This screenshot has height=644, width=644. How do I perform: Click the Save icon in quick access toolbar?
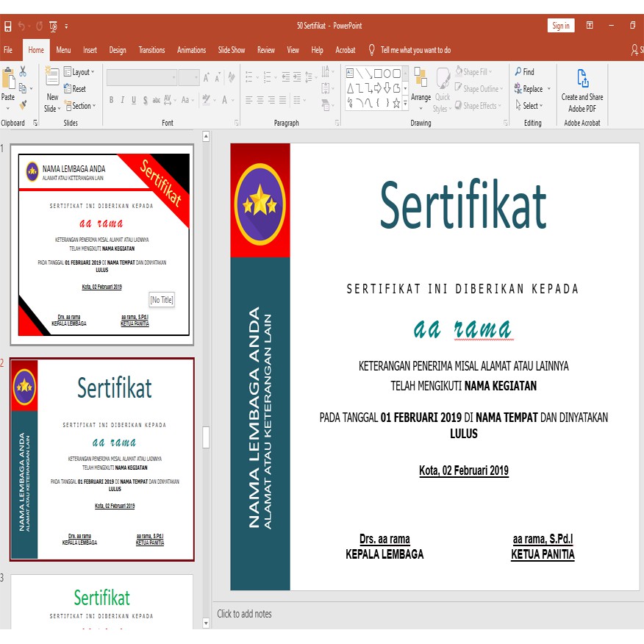coord(8,26)
